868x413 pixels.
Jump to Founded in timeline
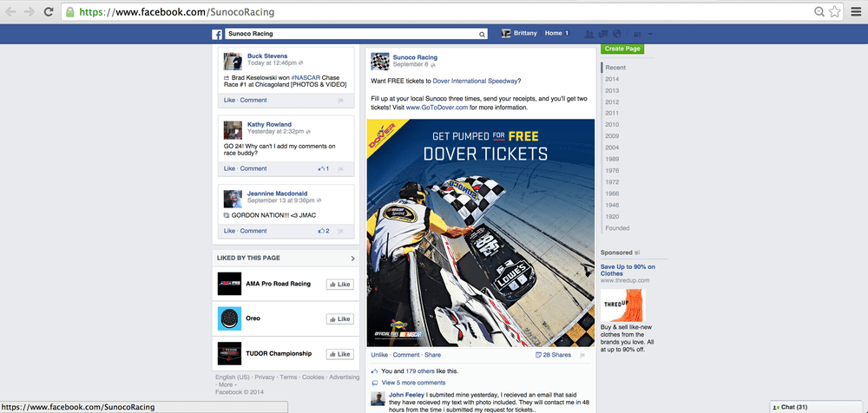[617, 228]
